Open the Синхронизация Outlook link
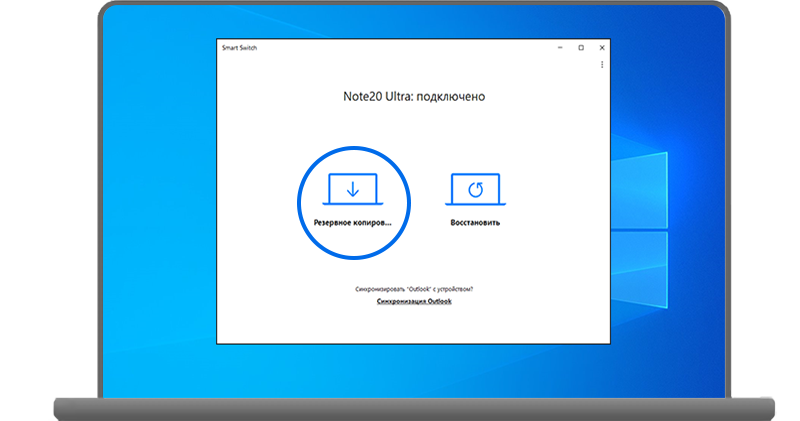The height and width of the screenshot is (421, 800). pos(414,301)
